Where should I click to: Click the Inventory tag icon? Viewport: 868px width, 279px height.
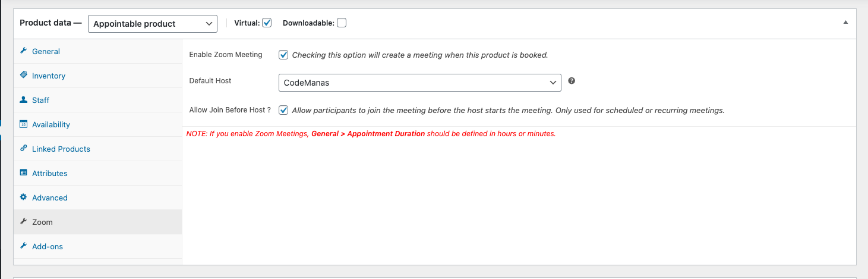[x=24, y=76]
